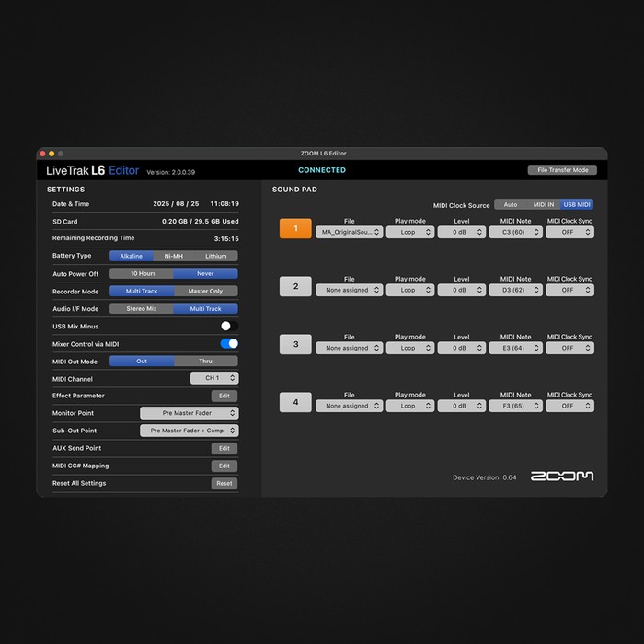644x644 pixels.
Task: Select Alkaline battery type
Action: coord(131,256)
